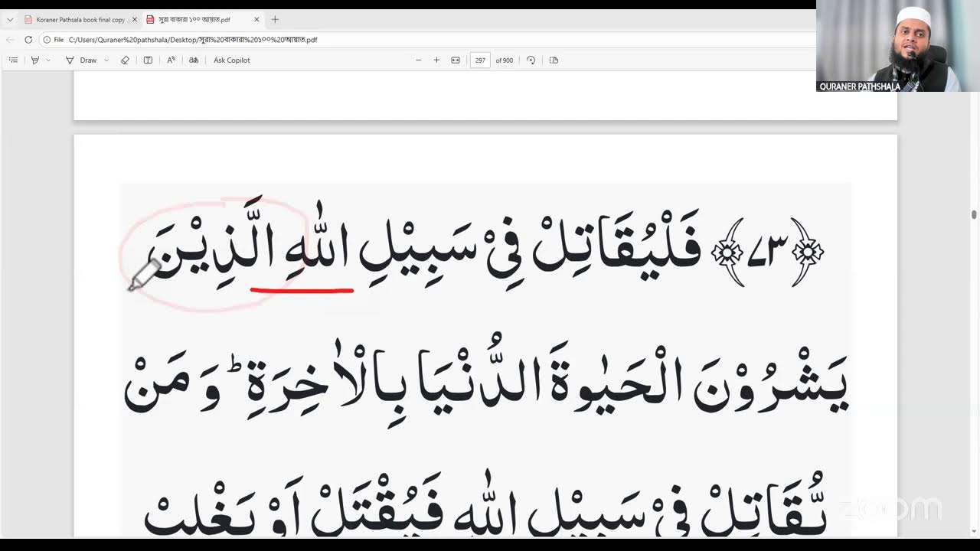Expand Draw tool options arrow
980x551 pixels.
click(x=106, y=60)
